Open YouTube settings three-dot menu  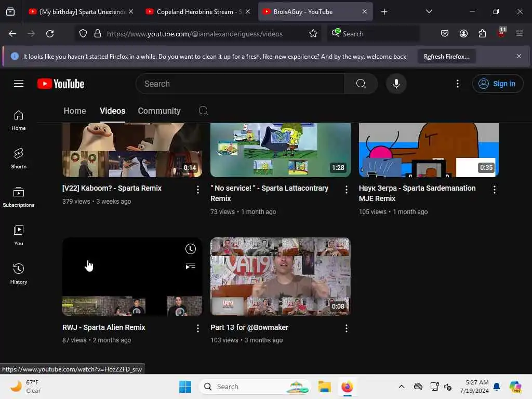457,84
